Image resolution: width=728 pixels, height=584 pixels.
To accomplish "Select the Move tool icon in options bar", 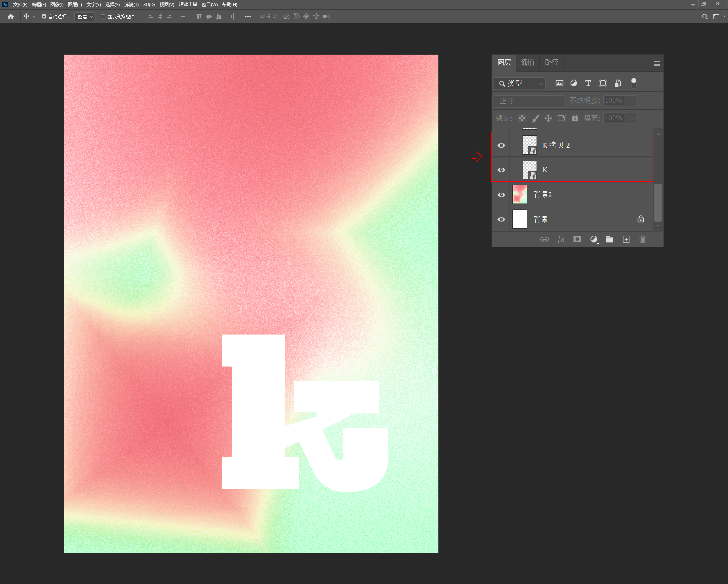I will [x=26, y=17].
